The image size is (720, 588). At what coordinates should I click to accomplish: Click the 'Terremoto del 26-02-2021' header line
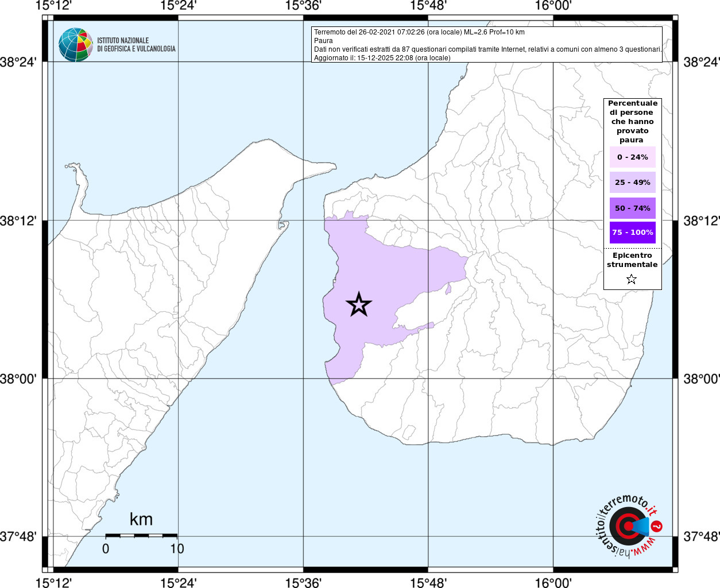pos(419,32)
